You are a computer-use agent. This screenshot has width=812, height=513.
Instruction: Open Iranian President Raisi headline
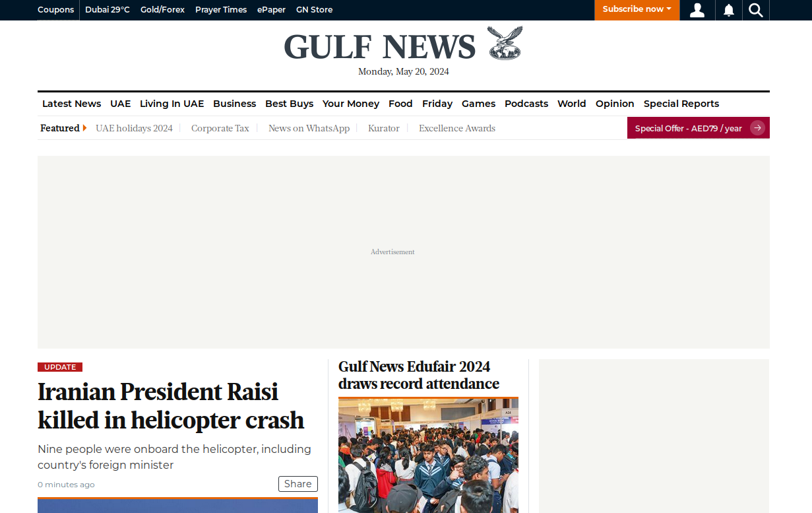click(171, 405)
